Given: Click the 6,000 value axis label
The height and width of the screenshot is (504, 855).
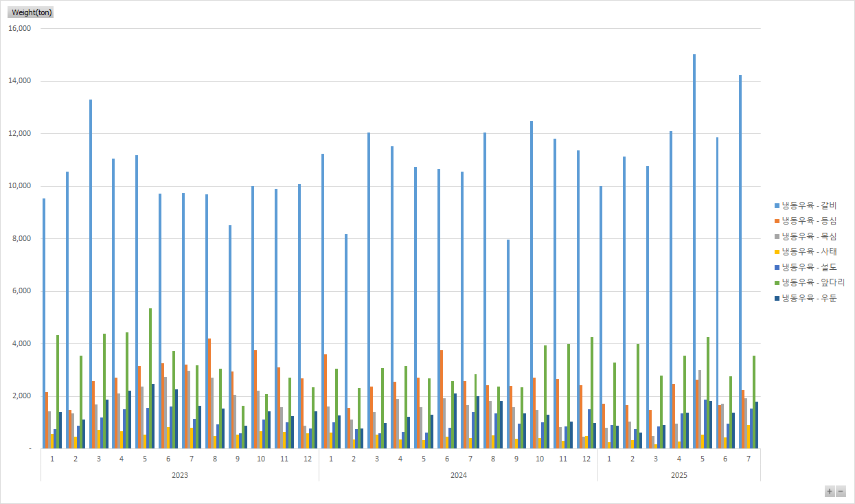Looking at the screenshot, I should point(22,291).
